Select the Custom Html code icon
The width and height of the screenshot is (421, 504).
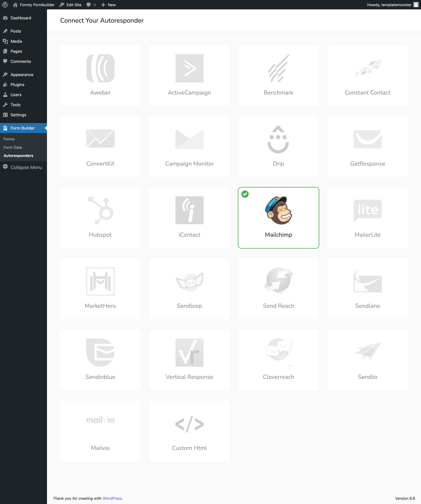pyautogui.click(x=189, y=424)
